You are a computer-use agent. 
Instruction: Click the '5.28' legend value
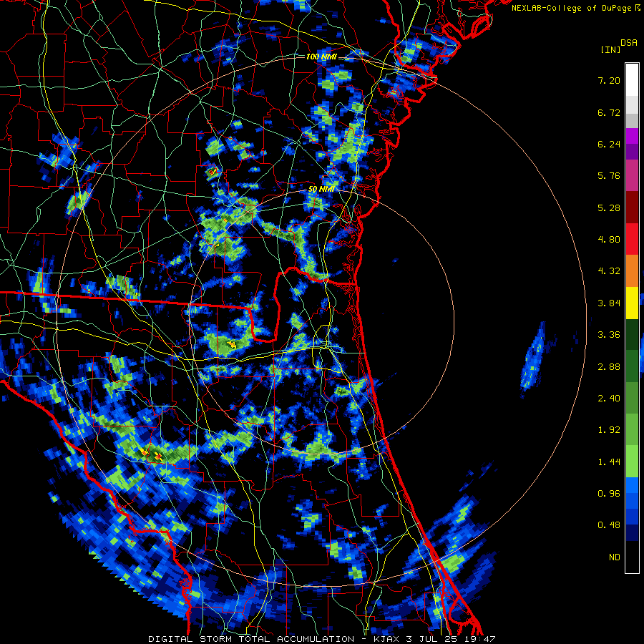coord(609,208)
